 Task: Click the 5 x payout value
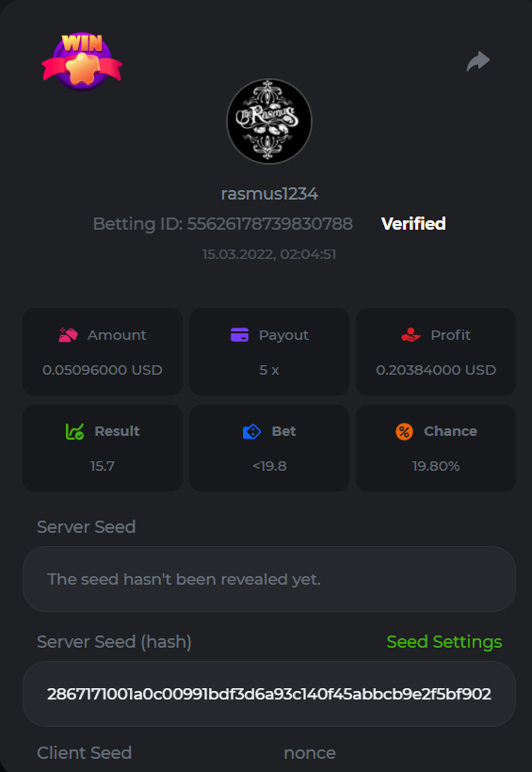coord(269,370)
